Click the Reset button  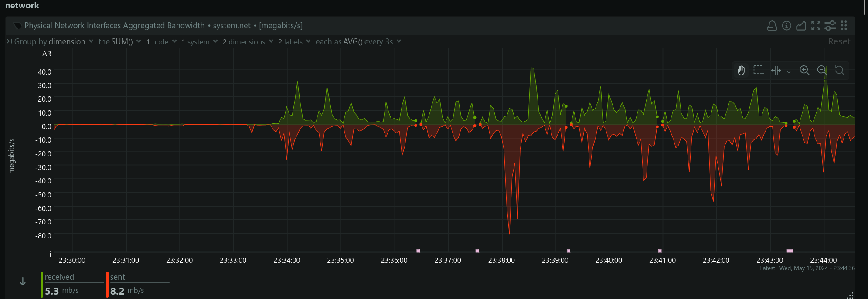[x=839, y=42]
